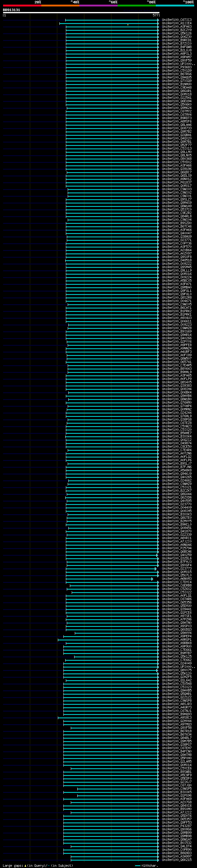Open hit UniRef100_Q06Z30
The width and height of the screenshot is (197, 868).
click(x=176, y=37)
